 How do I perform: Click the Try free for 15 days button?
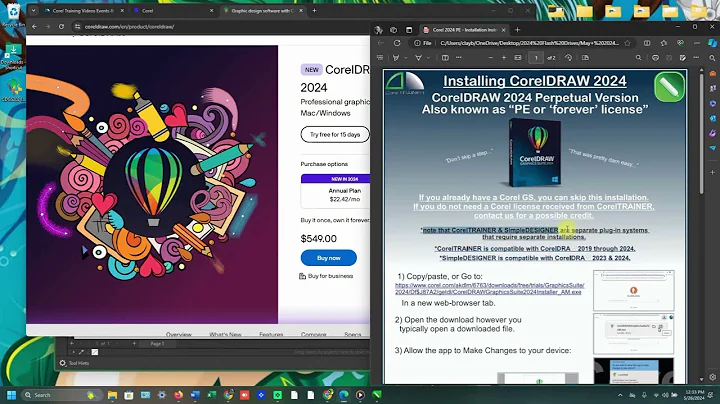click(x=335, y=135)
